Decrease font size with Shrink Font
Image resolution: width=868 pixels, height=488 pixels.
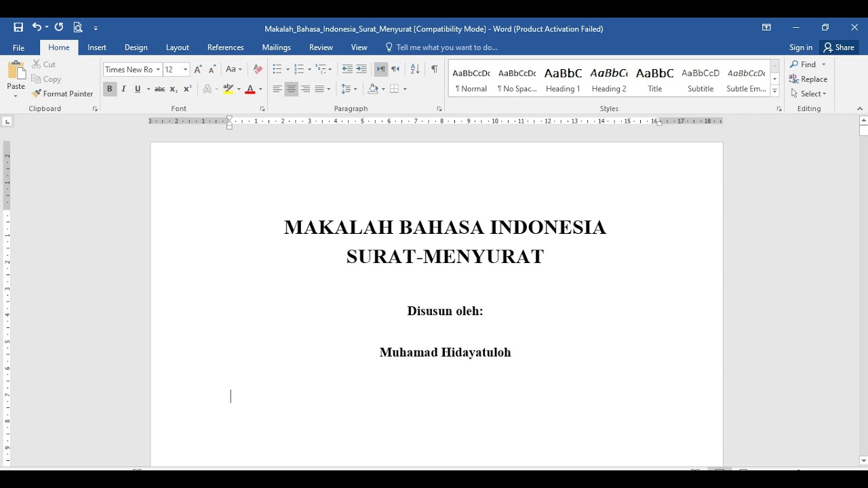click(212, 69)
